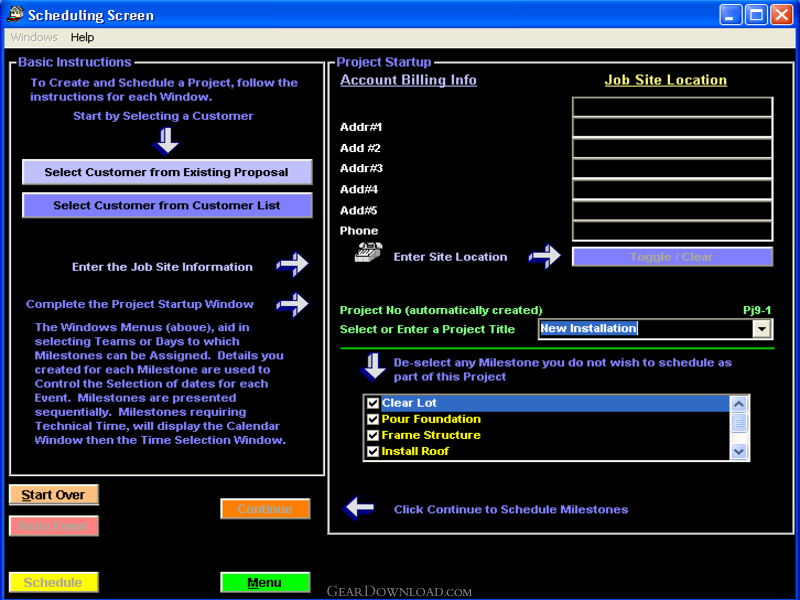Open the Project Title dropdown arrow
The height and width of the screenshot is (600, 800).
[x=762, y=328]
